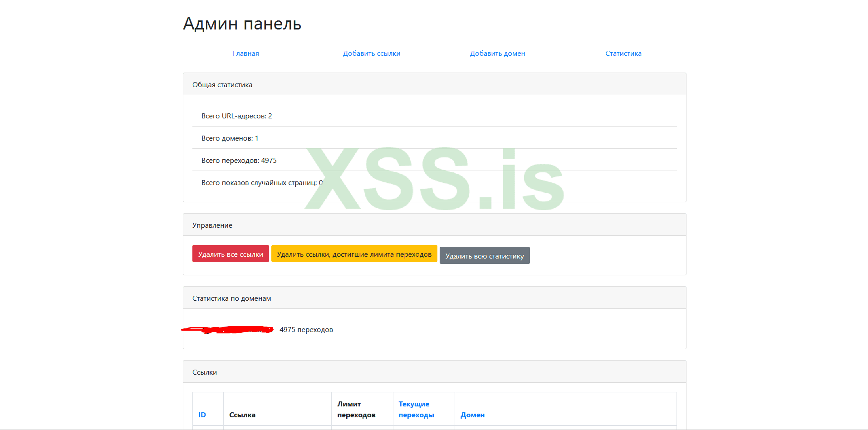Sort the links table by Домен column
This screenshot has height=430, width=868.
point(473,415)
